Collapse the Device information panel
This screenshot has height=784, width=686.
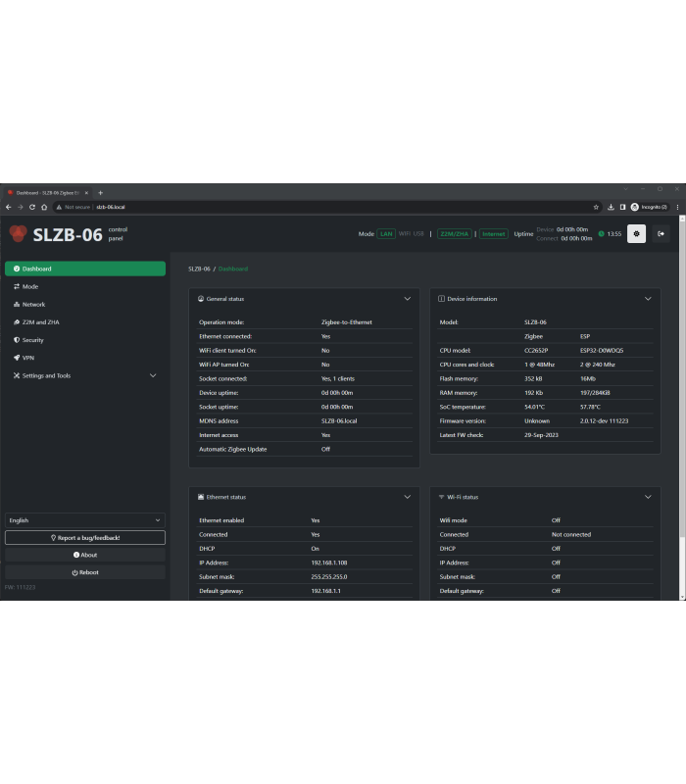[x=648, y=299]
